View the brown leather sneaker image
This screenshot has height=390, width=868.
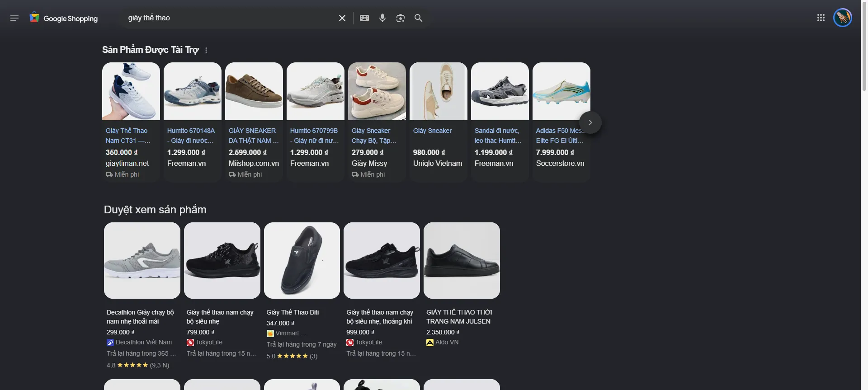point(254,91)
